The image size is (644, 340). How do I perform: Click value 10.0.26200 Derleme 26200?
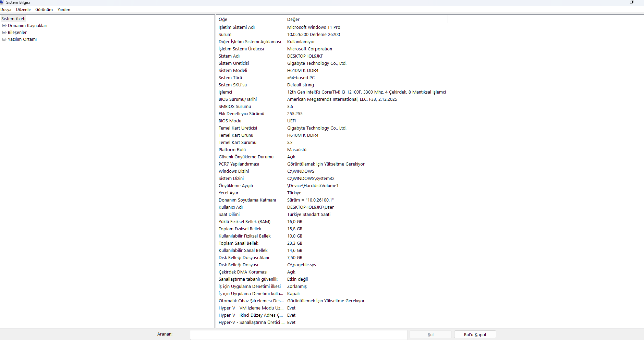coord(314,35)
